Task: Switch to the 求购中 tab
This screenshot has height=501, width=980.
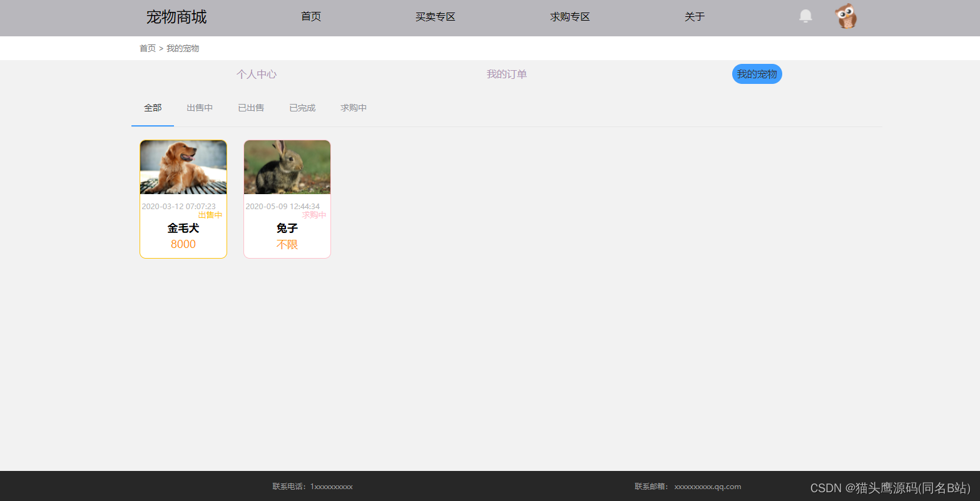Action: pyautogui.click(x=353, y=108)
